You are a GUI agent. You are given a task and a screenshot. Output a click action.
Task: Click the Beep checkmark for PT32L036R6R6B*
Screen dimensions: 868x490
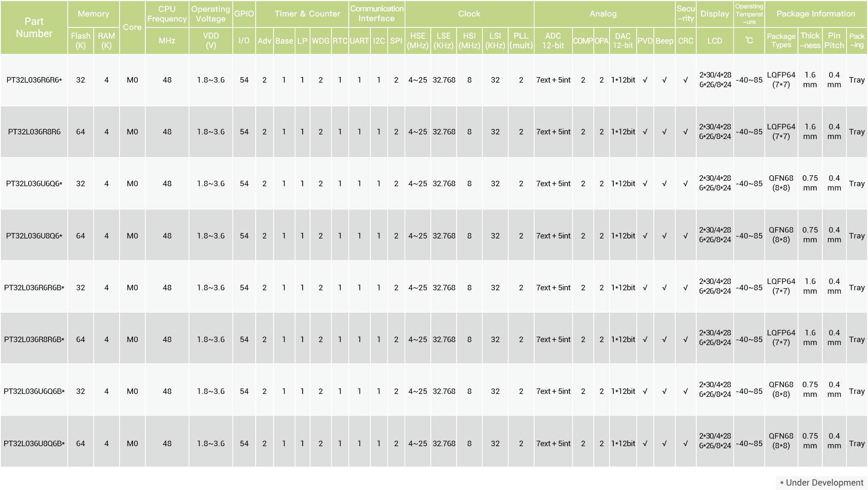coord(664,288)
